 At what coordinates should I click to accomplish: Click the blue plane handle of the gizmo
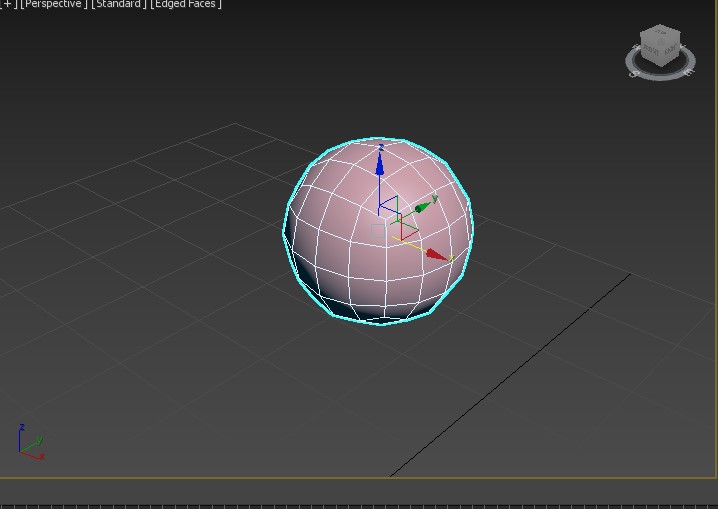[389, 205]
